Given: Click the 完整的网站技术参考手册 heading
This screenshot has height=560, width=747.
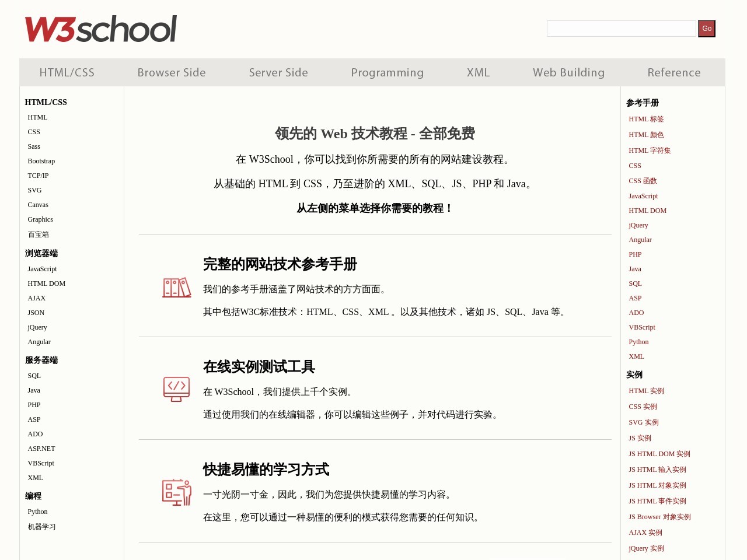Looking at the screenshot, I should pyautogui.click(x=280, y=264).
